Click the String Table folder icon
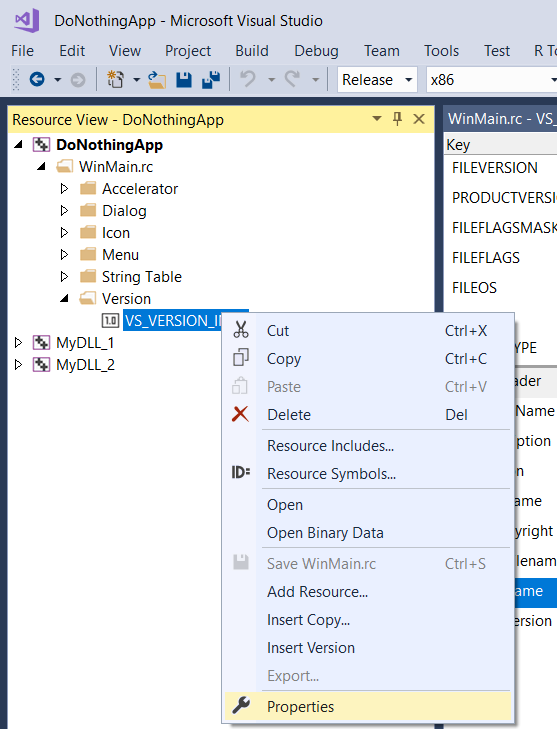This screenshot has width=557, height=729. point(87,277)
